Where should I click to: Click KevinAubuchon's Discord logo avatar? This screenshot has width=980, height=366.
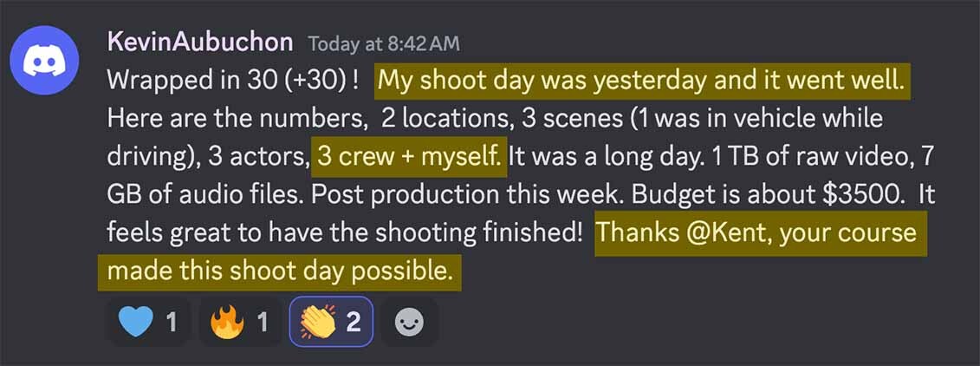44,62
